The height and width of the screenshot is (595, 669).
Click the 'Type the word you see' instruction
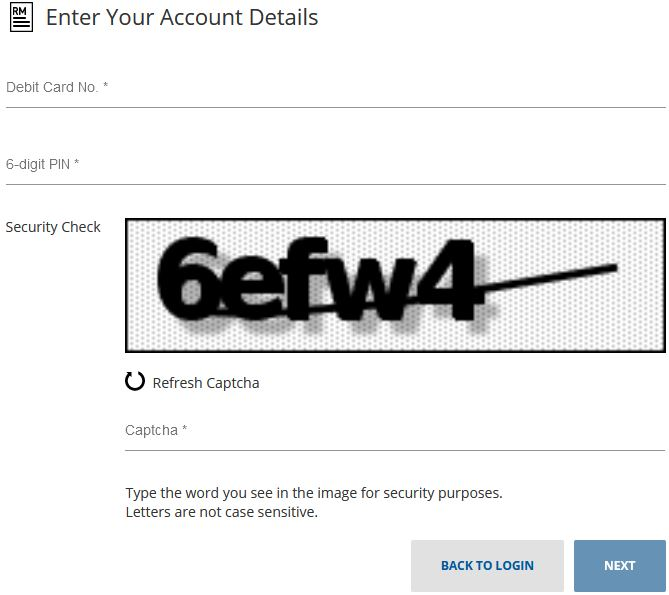point(313,493)
